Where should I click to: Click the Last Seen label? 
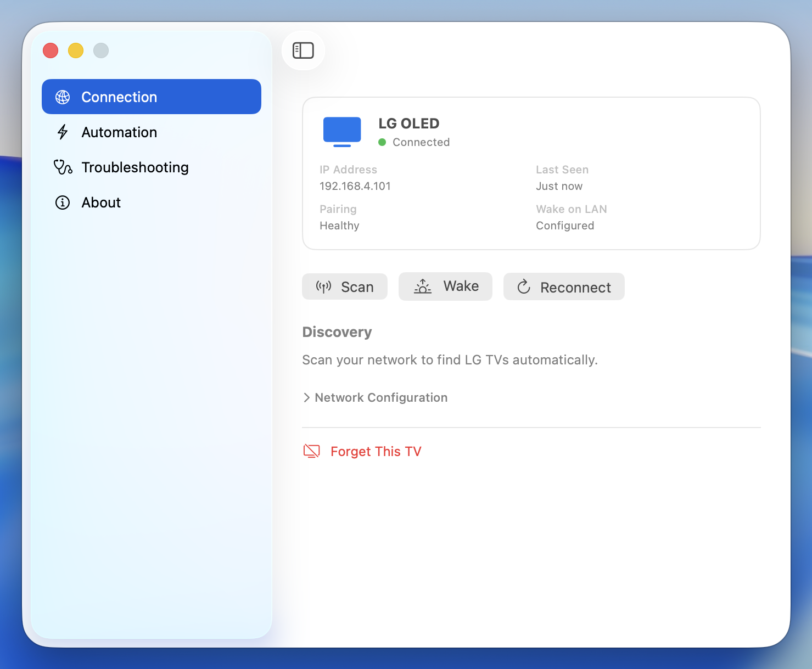click(562, 170)
